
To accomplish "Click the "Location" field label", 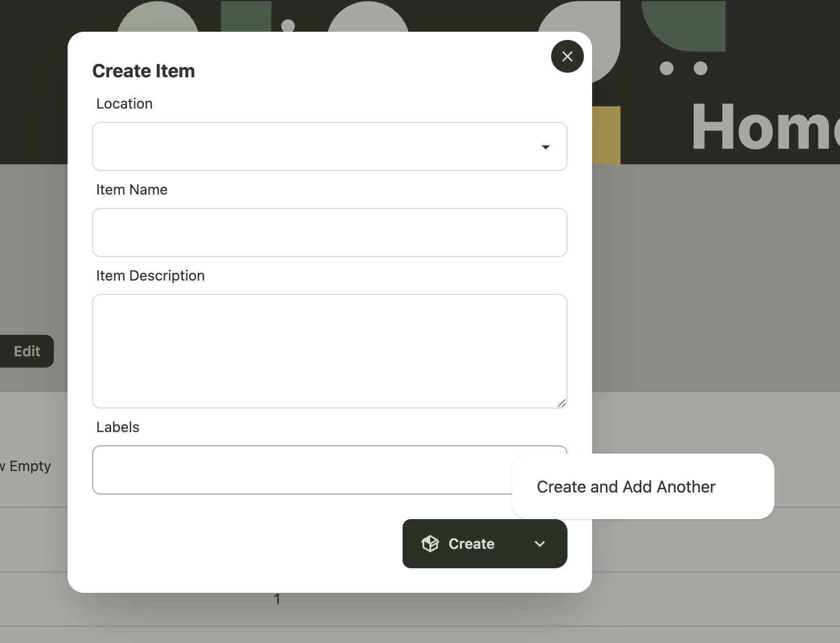I will click(x=124, y=103).
